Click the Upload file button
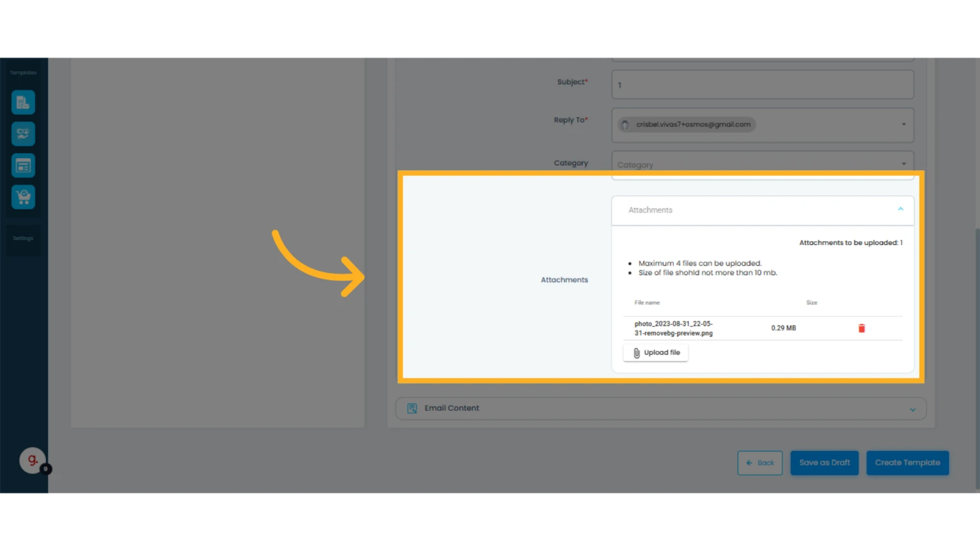 click(x=655, y=353)
